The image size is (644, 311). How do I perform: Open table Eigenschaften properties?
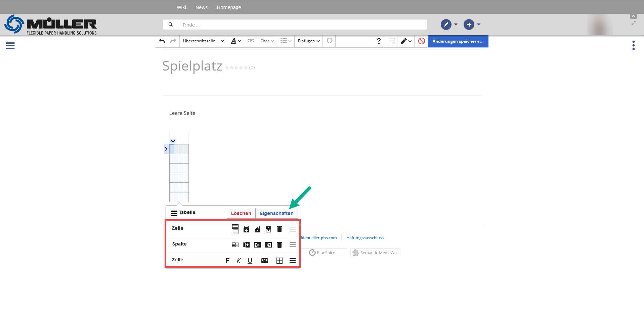(276, 213)
